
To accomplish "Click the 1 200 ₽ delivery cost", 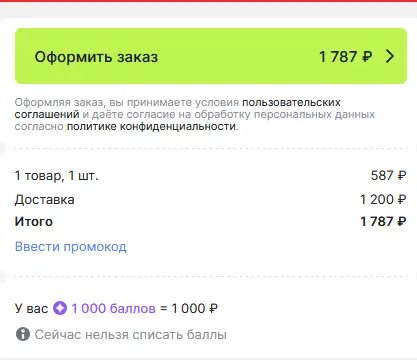I will point(383,199).
